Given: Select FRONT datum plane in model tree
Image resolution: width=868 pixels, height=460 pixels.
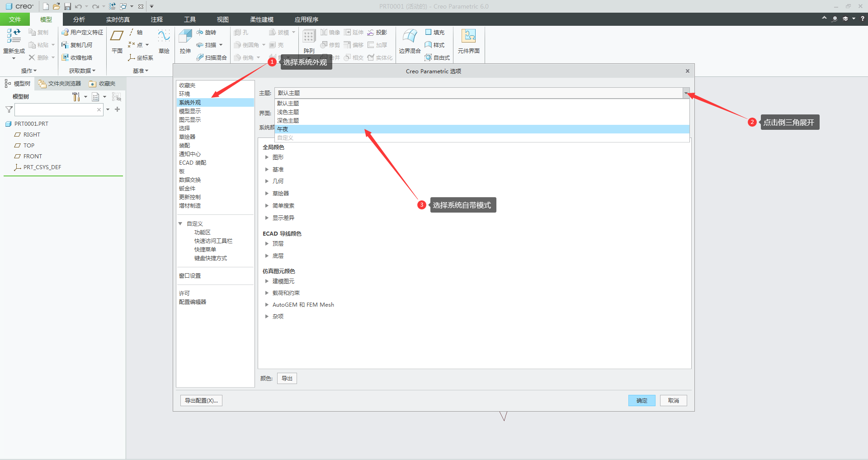Looking at the screenshot, I should (x=33, y=156).
